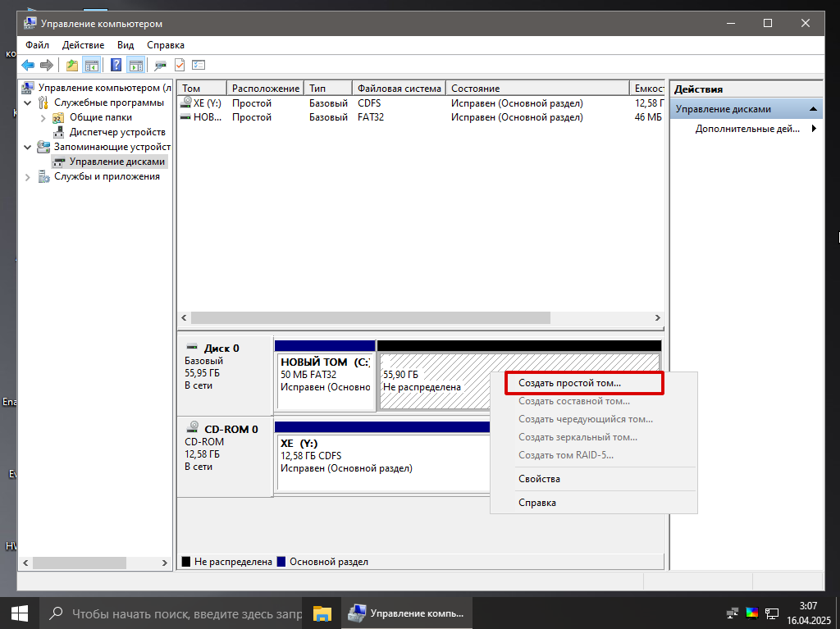The height and width of the screenshot is (629, 840).
Task: Click the toolbar icon with red checkmark
Action: pos(180,66)
